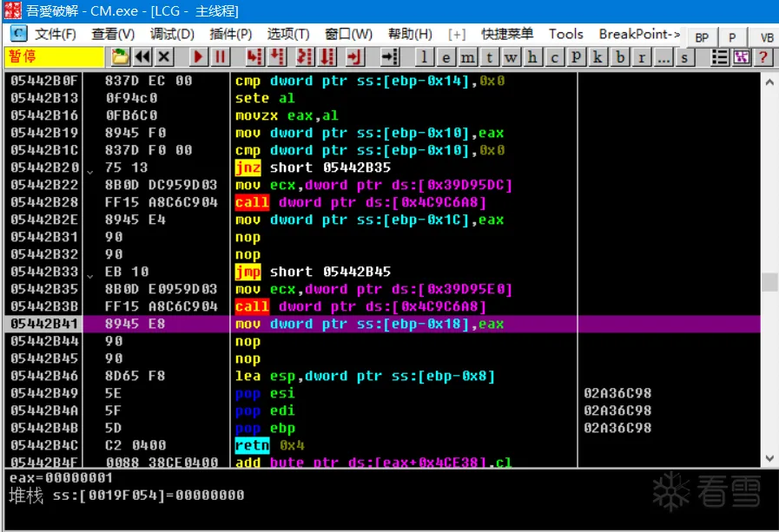Click the step over icon
779x532 pixels.
pos(277,56)
